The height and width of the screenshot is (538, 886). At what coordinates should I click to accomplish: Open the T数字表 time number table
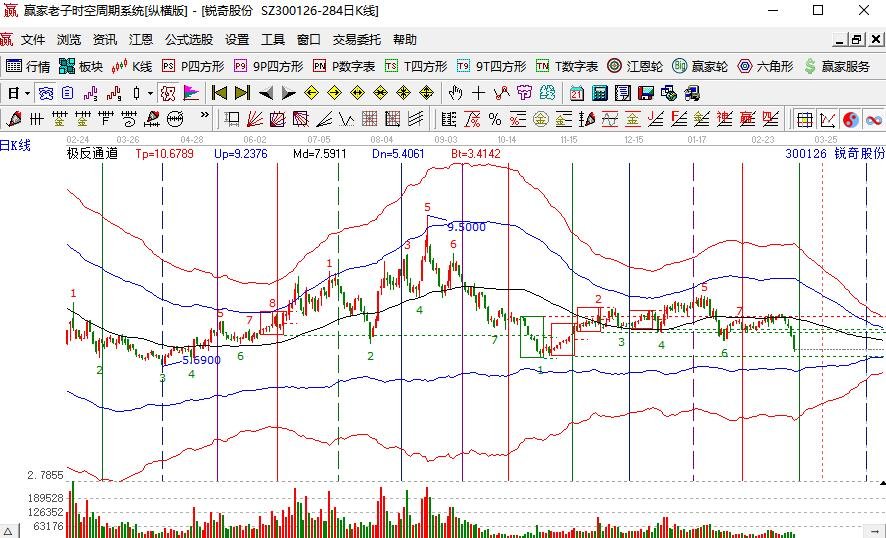(x=567, y=67)
